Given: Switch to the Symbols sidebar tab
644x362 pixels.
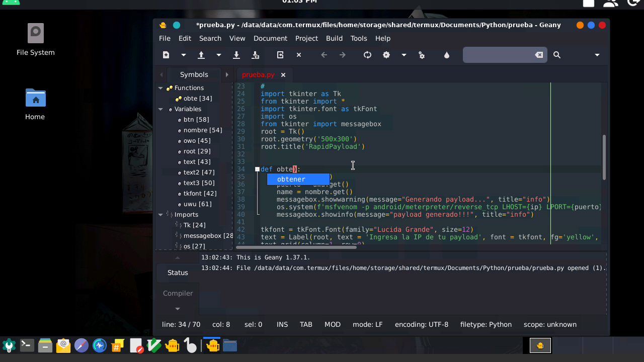Looking at the screenshot, I should 194,74.
